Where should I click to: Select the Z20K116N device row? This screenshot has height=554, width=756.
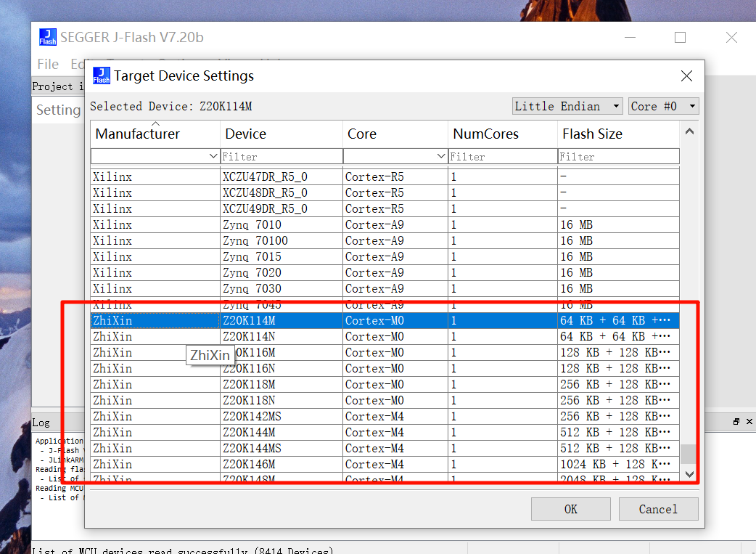click(385, 368)
